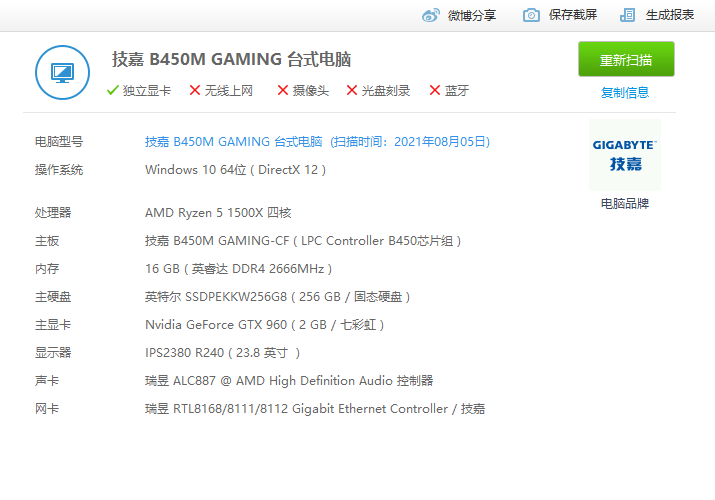The image size is (715, 500).
Task: Click the 保存截屏 text
Action: tap(573, 15)
